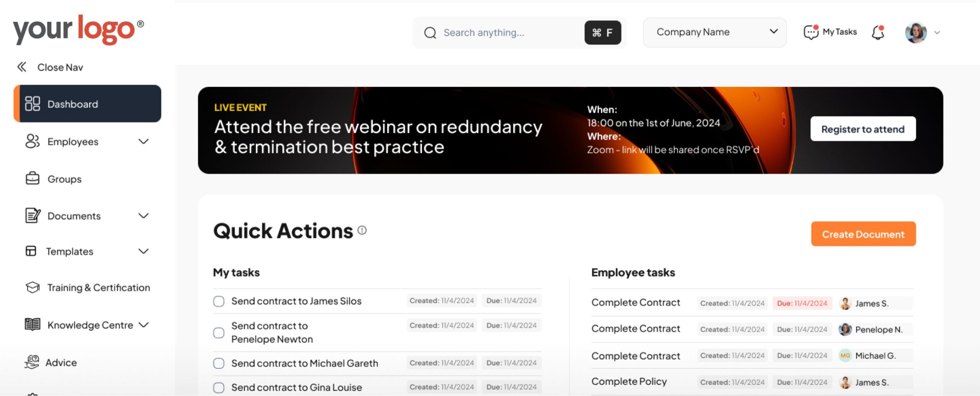Click the Quick Actions info icon
The height and width of the screenshot is (396, 980).
(x=362, y=230)
